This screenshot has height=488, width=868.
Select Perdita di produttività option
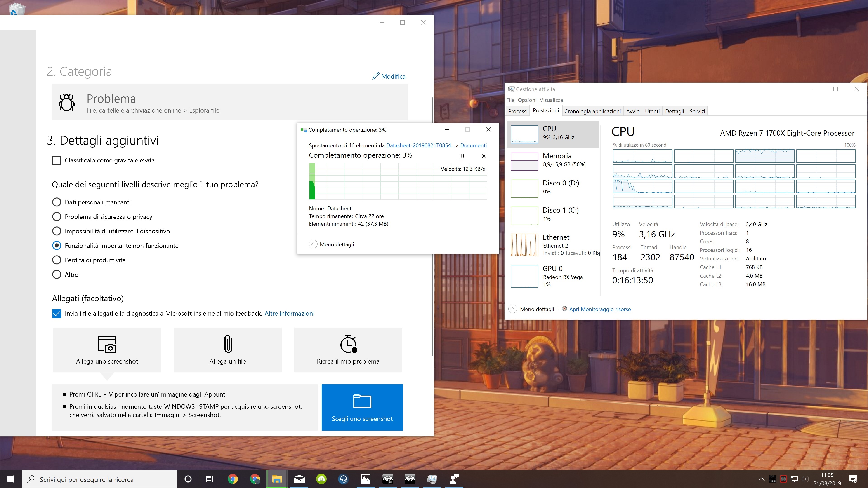coord(57,260)
